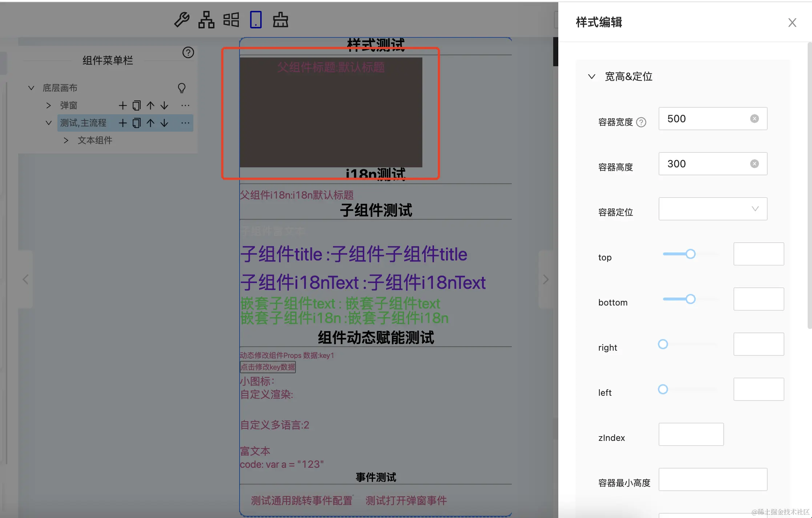Open more options for 测试,主流程 row
812x518 pixels.
pos(185,123)
